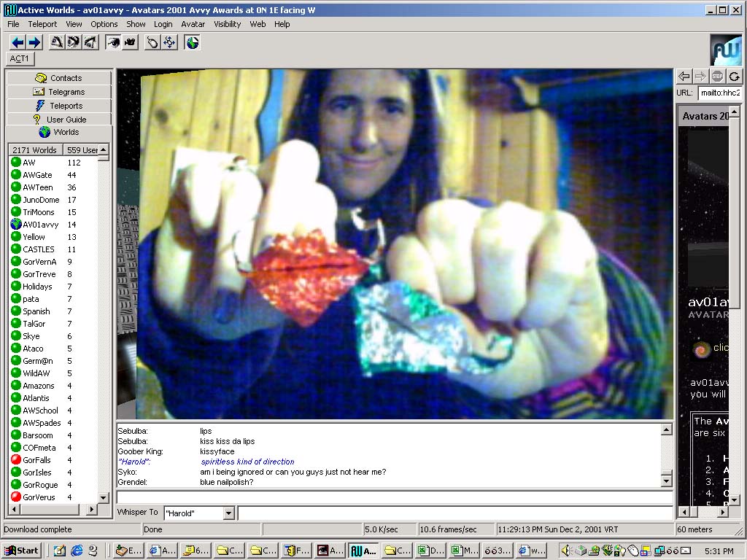Expand the Contacts panel
Screen dimensions: 747x560
[x=59, y=78]
